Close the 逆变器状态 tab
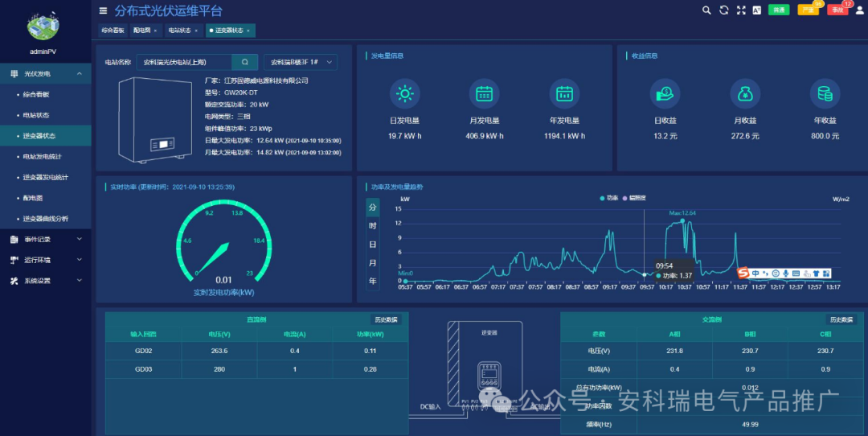Screen dimensions: 868x436 point(248,31)
